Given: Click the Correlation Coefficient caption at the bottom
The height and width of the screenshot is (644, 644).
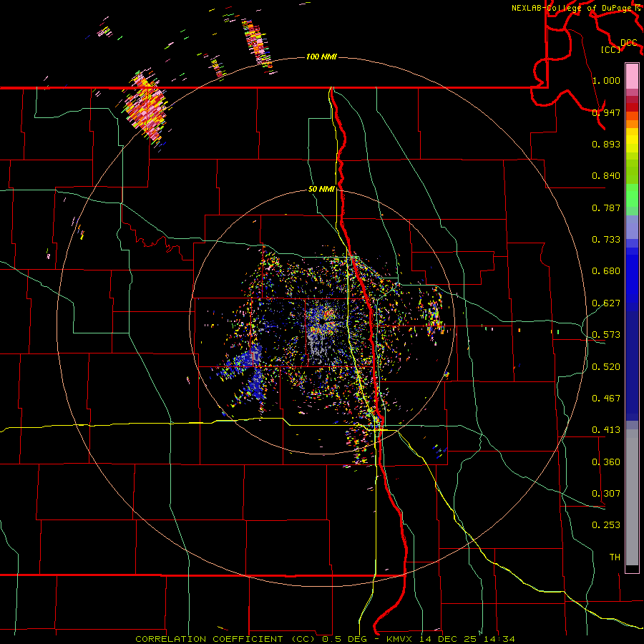Looking at the screenshot, I should 326,639.
